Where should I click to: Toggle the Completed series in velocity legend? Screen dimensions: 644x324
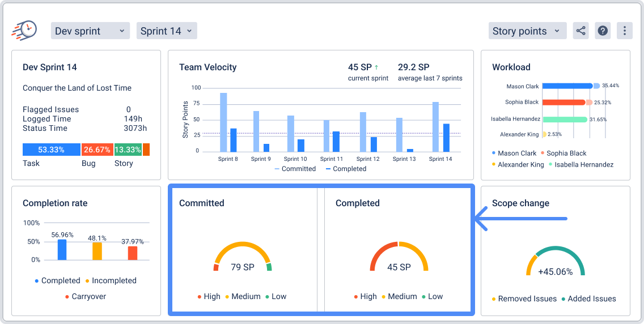click(x=346, y=169)
